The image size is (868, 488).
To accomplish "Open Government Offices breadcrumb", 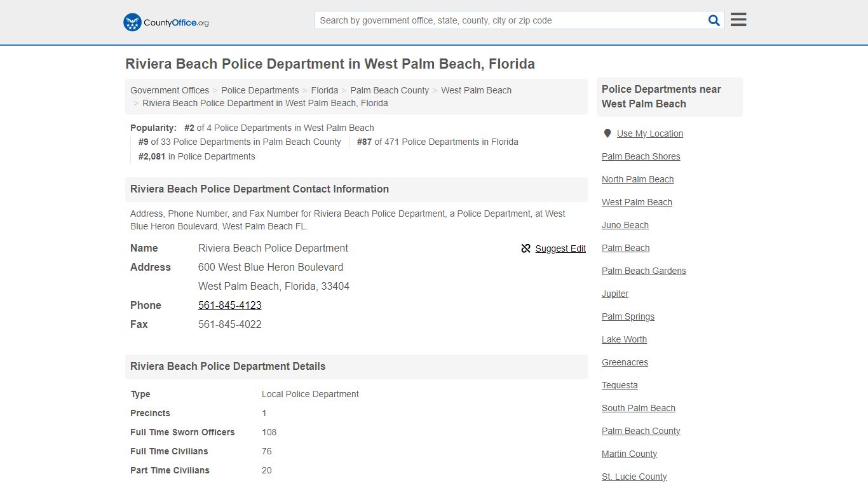I will pyautogui.click(x=170, y=90).
